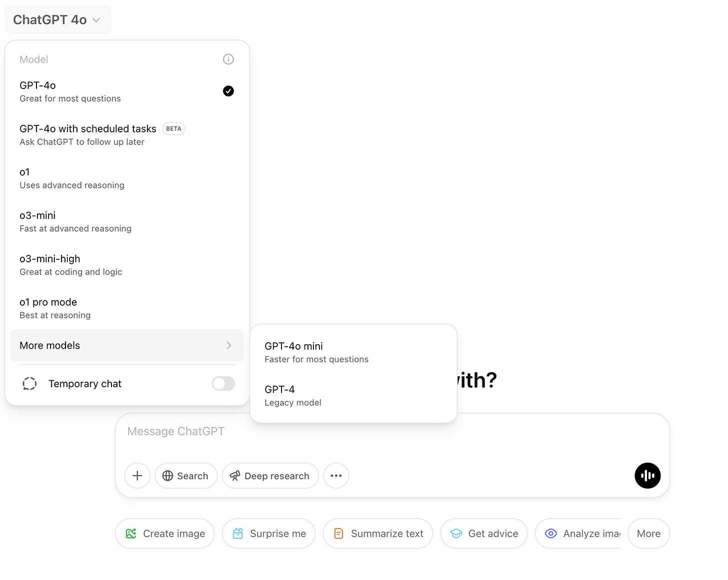
Task: Click the Get advice graduation cap icon
Action: [x=456, y=534]
